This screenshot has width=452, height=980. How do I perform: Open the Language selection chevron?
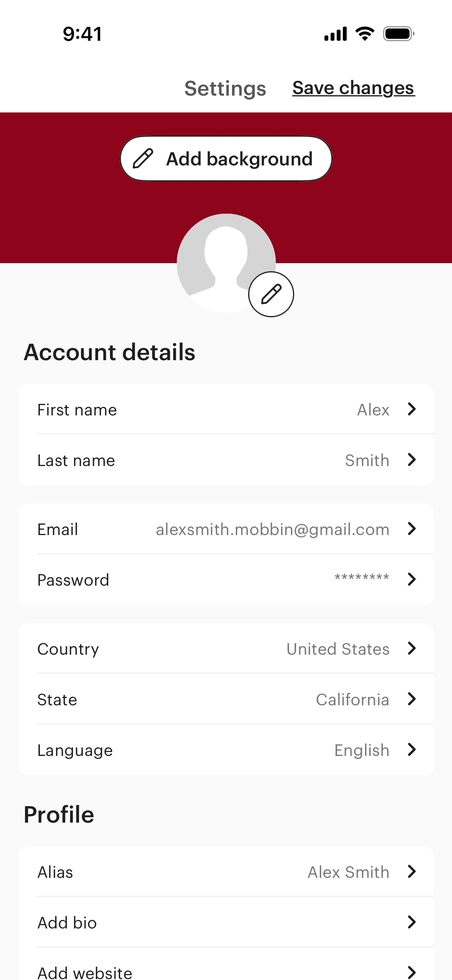(411, 750)
